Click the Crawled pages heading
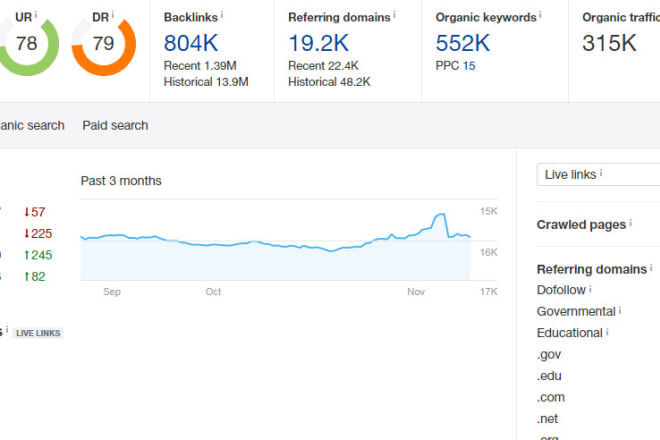 coord(581,225)
